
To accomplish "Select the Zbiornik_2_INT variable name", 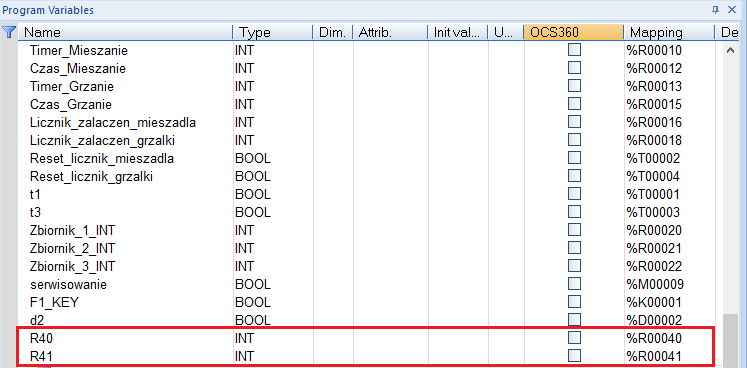I will [x=72, y=248].
